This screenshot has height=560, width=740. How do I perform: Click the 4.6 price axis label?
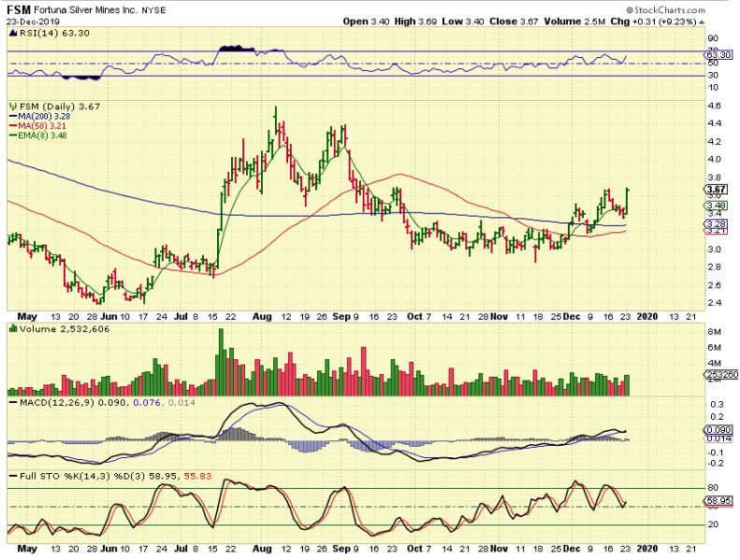click(x=715, y=107)
